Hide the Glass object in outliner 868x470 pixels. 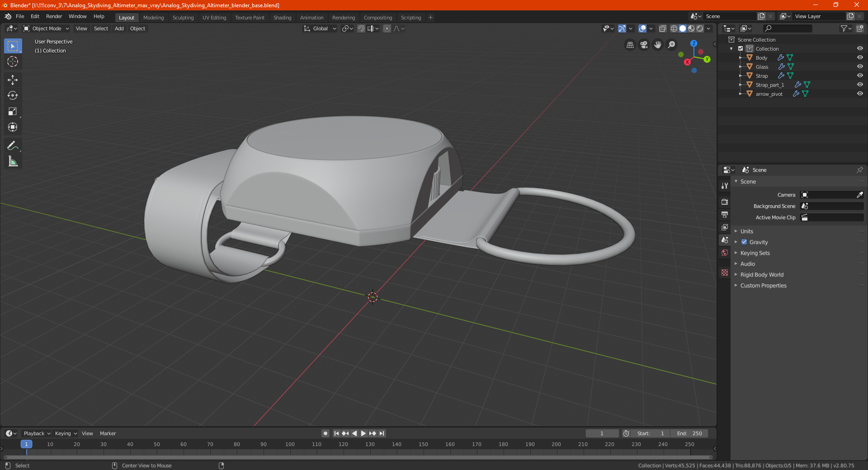point(860,66)
